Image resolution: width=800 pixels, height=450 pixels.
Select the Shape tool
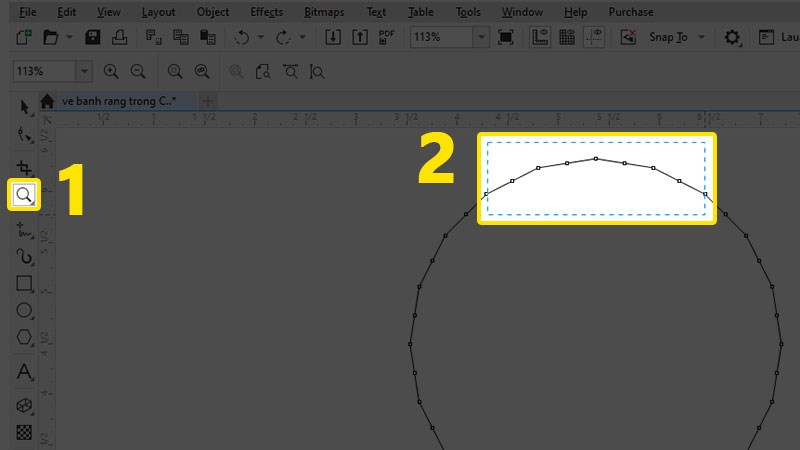[24, 135]
